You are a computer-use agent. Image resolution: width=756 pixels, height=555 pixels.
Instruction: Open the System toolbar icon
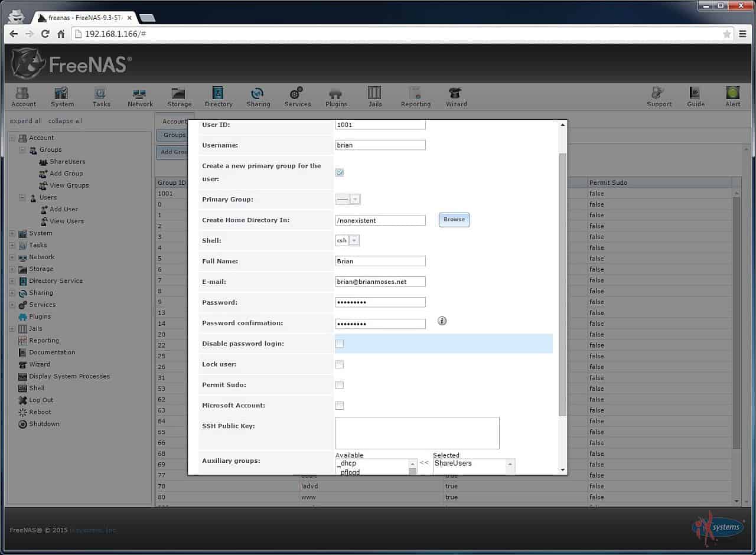(62, 97)
